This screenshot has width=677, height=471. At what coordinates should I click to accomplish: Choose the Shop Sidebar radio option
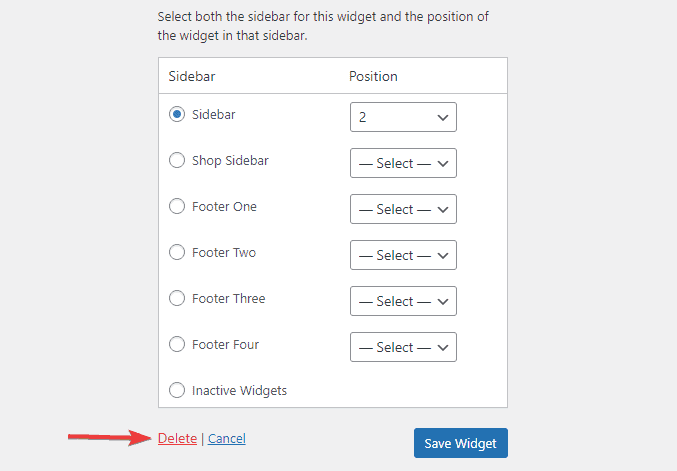pos(177,160)
